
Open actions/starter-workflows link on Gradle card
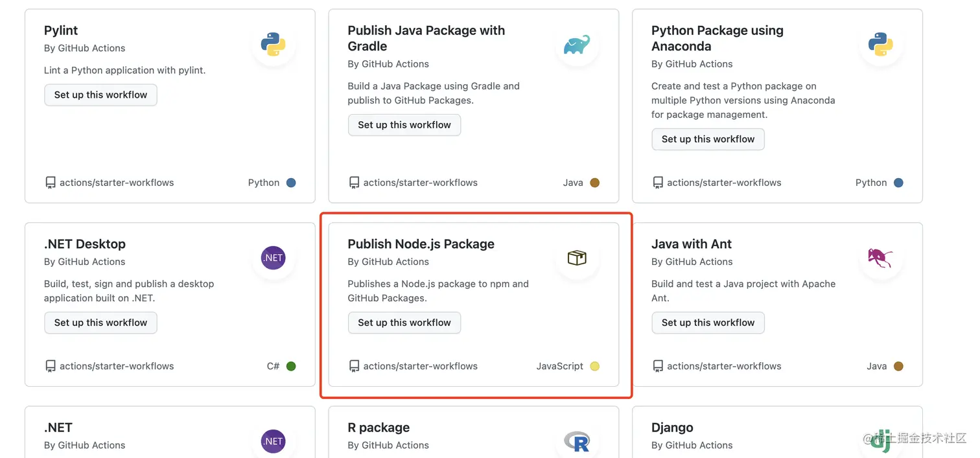point(420,183)
